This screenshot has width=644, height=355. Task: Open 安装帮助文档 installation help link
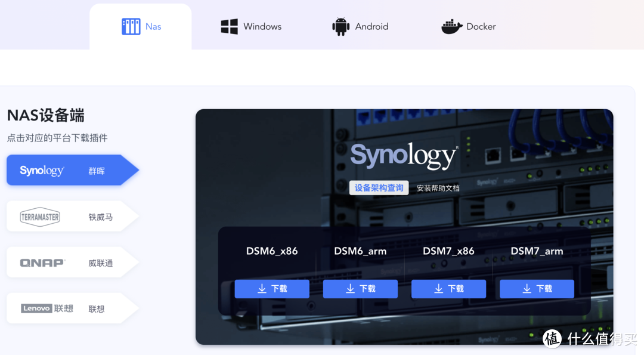click(438, 188)
